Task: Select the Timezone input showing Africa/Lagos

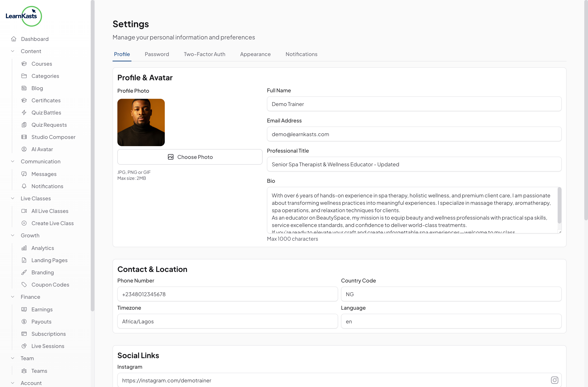Action: 227,321
